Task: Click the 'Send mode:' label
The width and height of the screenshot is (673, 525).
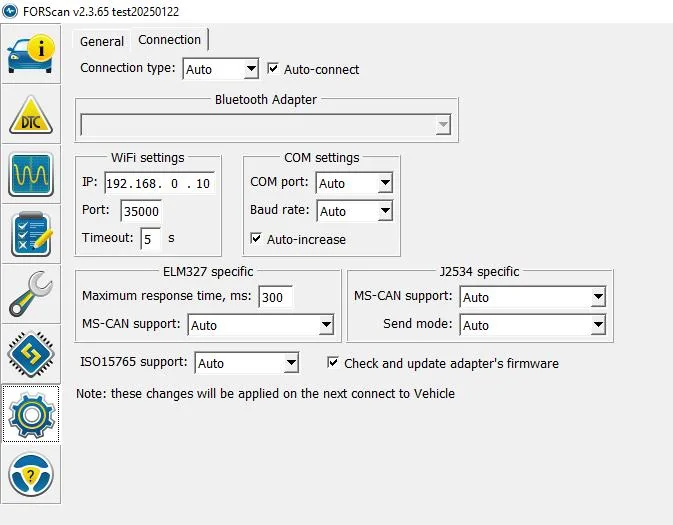Action: coord(418,323)
